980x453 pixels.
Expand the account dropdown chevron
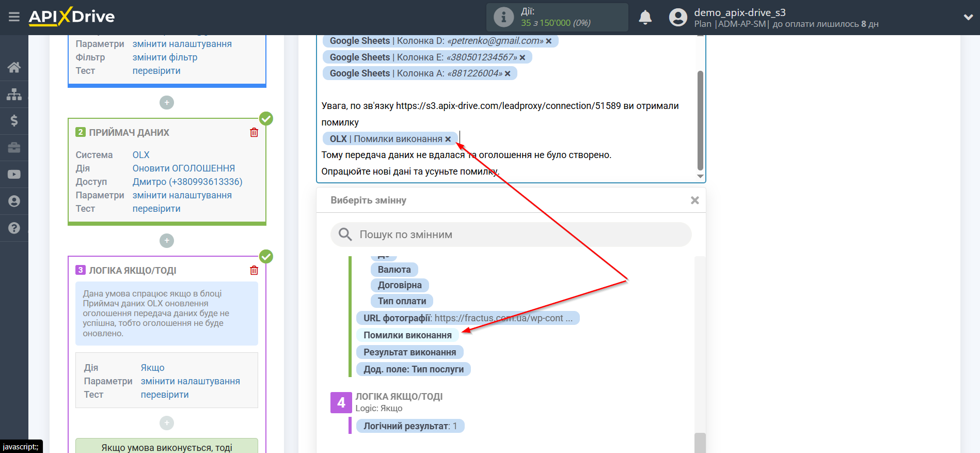pyautogui.click(x=968, y=17)
